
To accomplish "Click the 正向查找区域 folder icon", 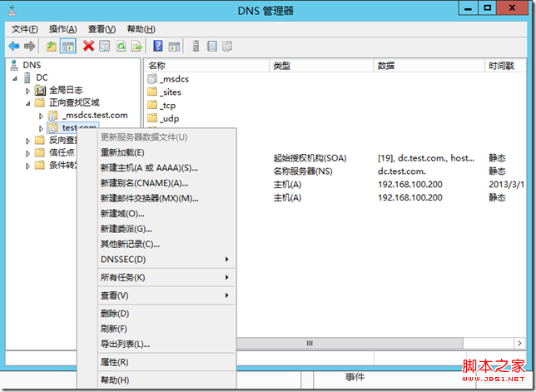I will [x=40, y=102].
